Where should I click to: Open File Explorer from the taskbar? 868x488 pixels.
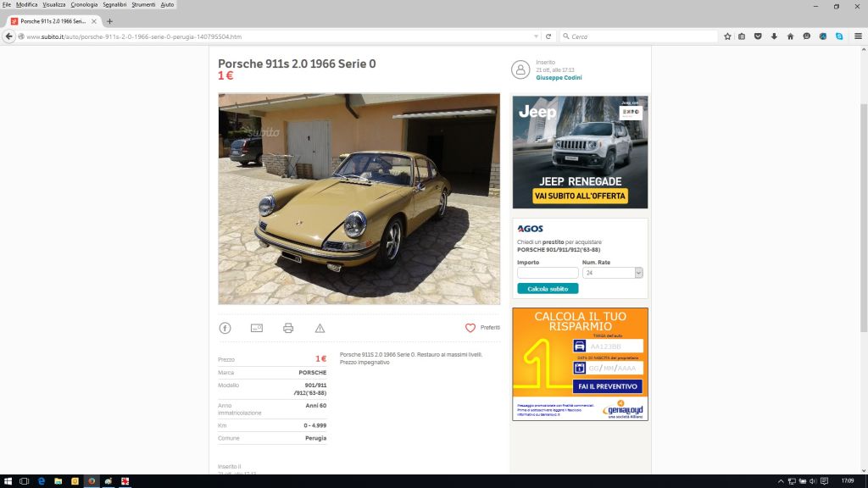(x=58, y=481)
